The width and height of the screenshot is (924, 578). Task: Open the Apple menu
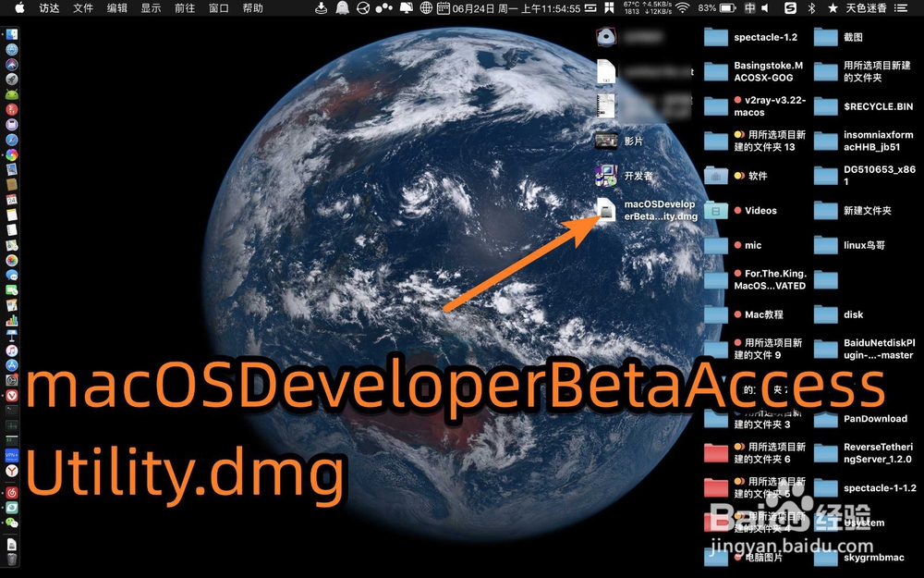[19, 8]
